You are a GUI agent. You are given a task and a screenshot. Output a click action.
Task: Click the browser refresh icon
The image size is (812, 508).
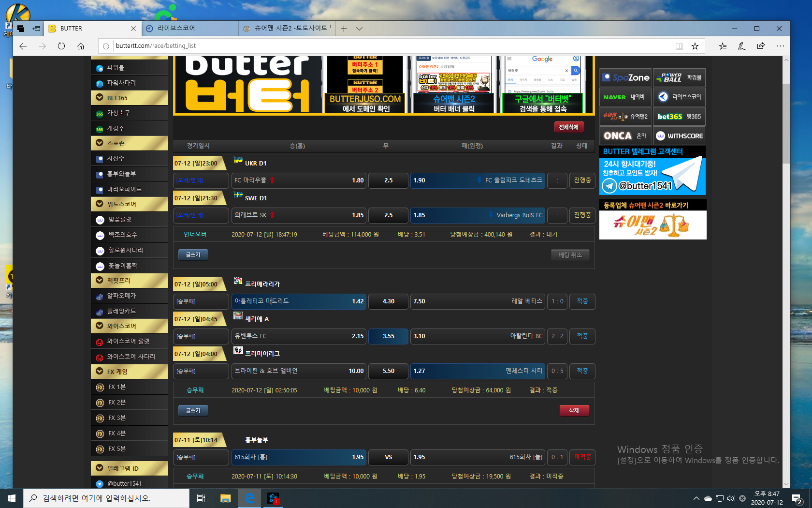(61, 46)
